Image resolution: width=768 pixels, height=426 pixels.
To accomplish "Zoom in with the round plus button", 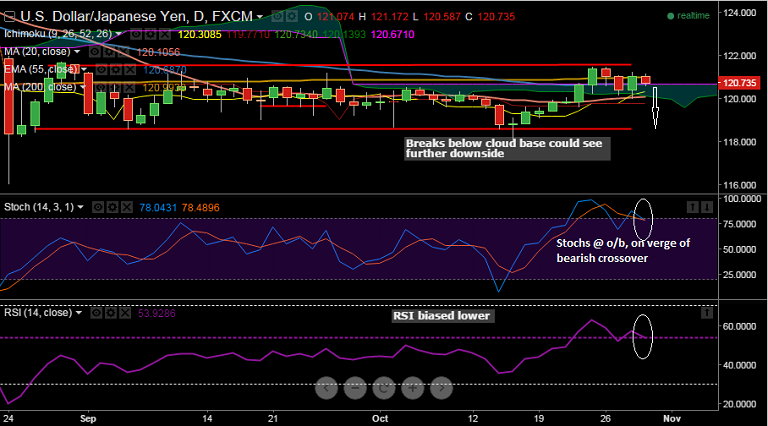I will point(413,388).
